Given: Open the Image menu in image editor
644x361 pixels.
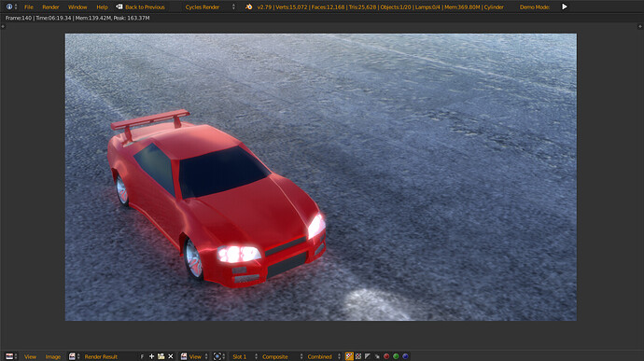Looking at the screenshot, I should pyautogui.click(x=53, y=356).
